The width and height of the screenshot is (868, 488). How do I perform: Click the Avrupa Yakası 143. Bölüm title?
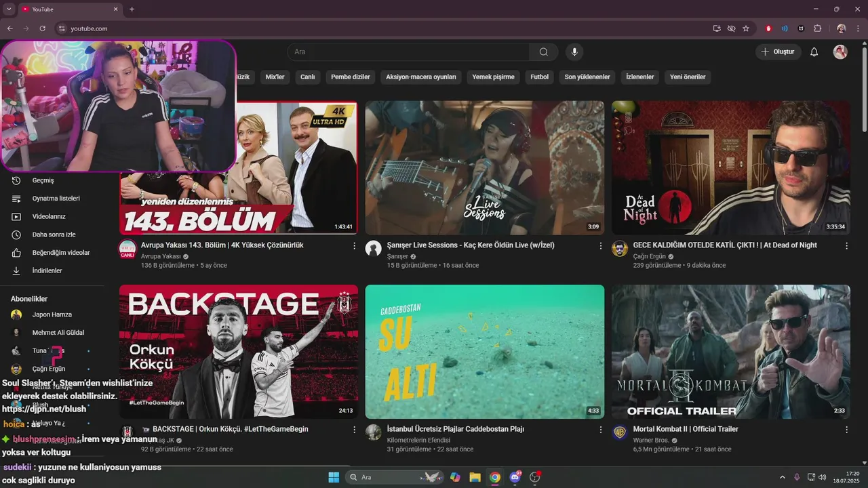222,245
